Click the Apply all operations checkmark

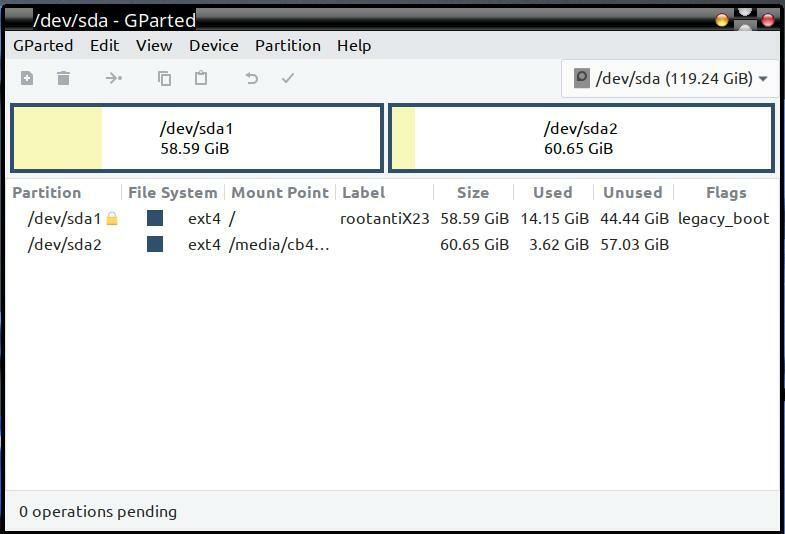pyautogui.click(x=288, y=78)
